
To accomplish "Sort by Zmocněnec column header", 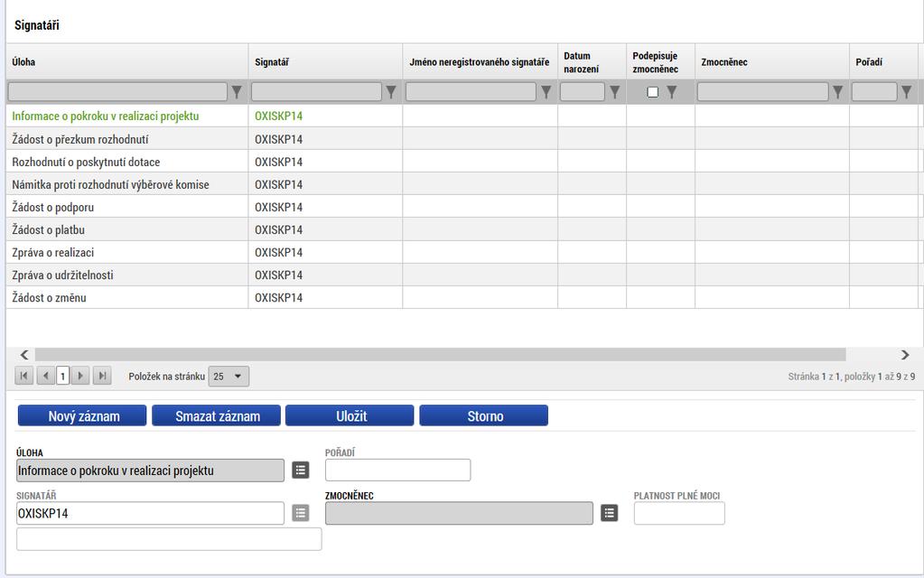I will point(724,62).
